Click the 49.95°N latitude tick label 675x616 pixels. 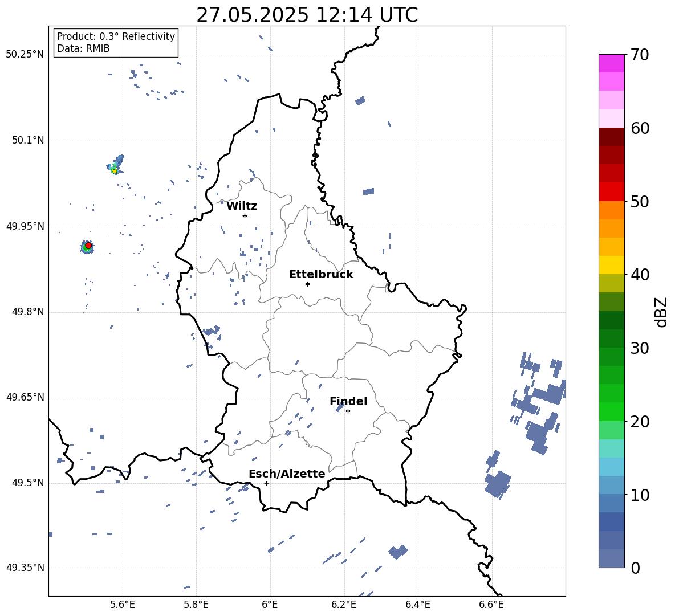(x=25, y=226)
